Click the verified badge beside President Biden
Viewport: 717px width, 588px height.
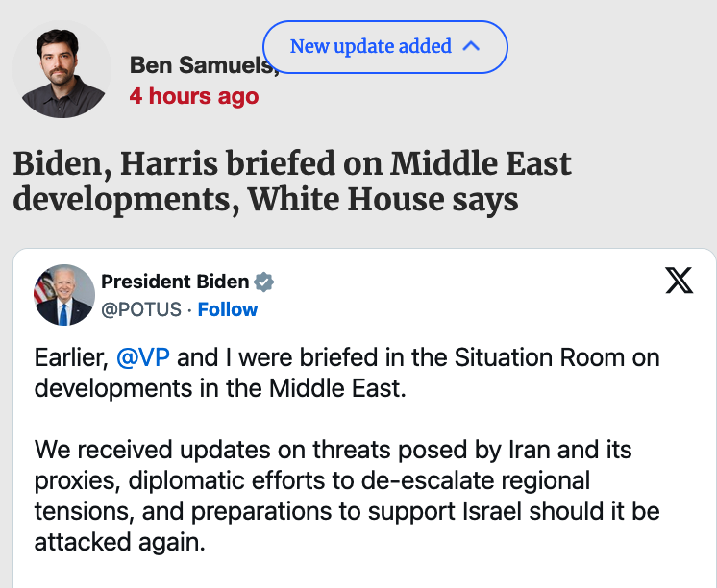coord(264,282)
